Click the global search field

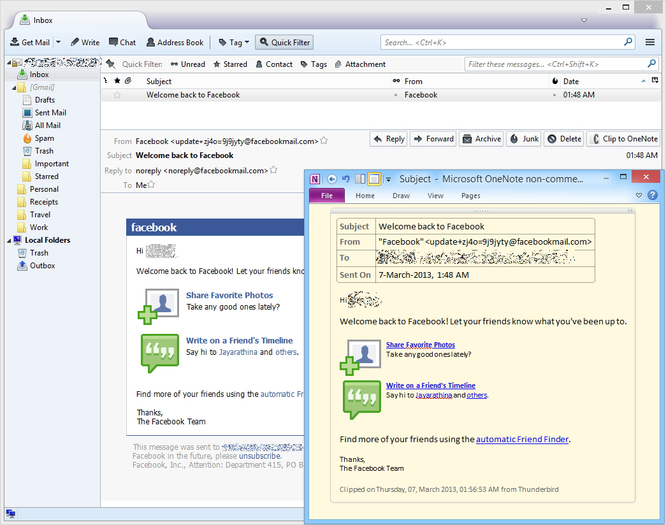coord(508,42)
